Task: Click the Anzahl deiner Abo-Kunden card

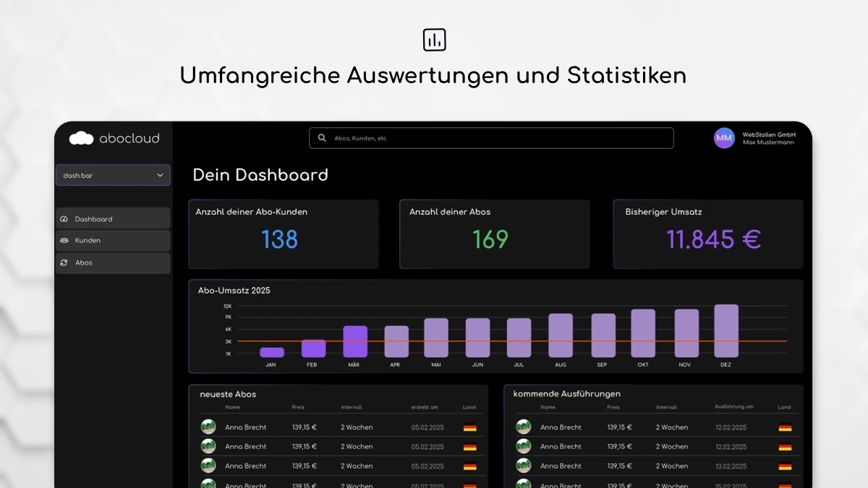Action: pos(283,234)
